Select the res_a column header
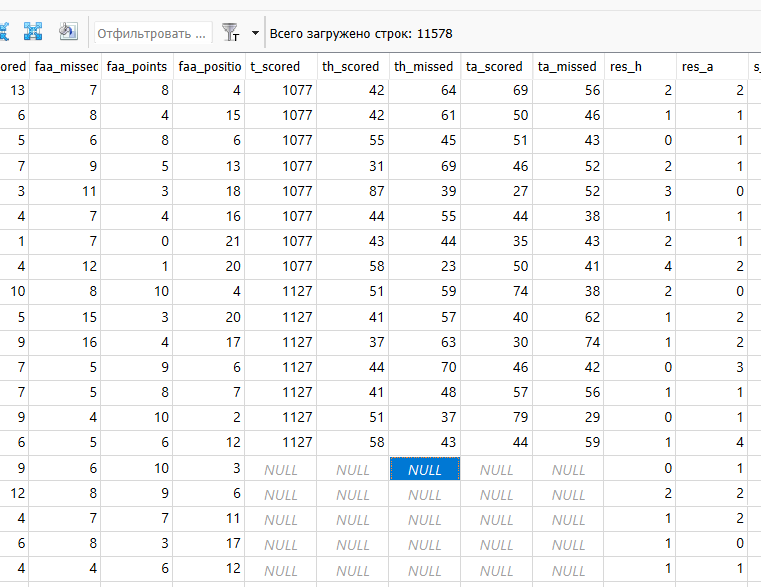The height and width of the screenshot is (587, 761). [713, 66]
